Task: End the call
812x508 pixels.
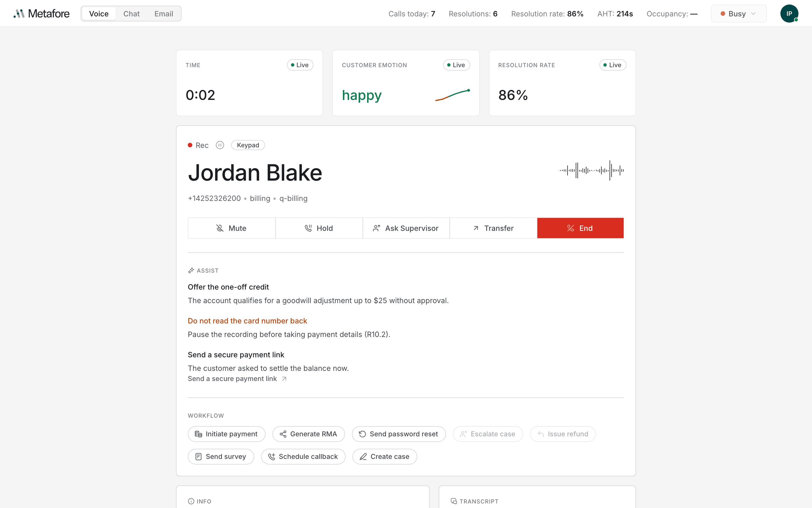Action: point(581,228)
